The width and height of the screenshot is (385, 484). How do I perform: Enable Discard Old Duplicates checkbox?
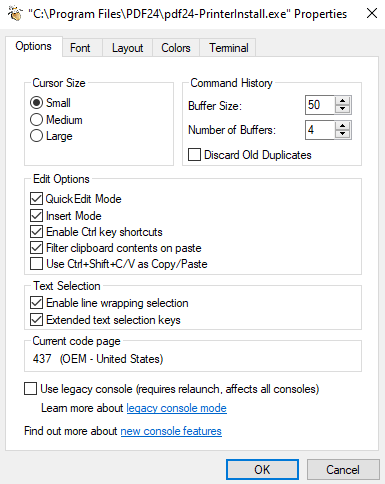coord(194,155)
